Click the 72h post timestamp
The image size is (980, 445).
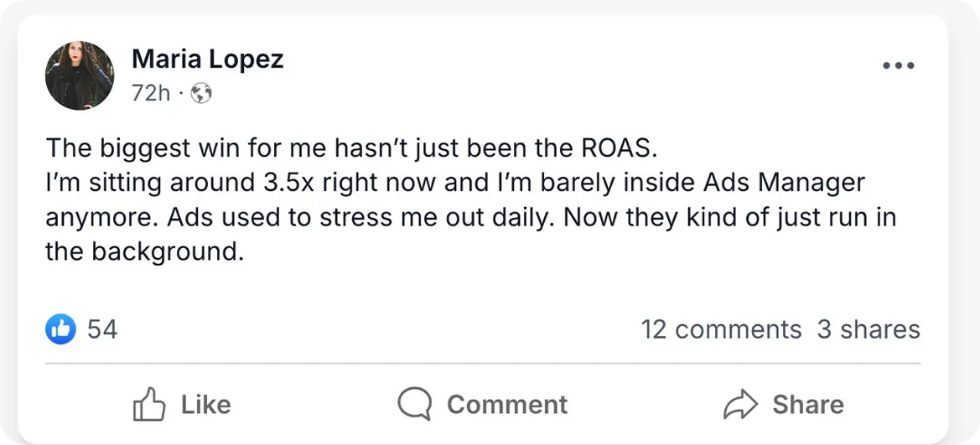tap(150, 94)
